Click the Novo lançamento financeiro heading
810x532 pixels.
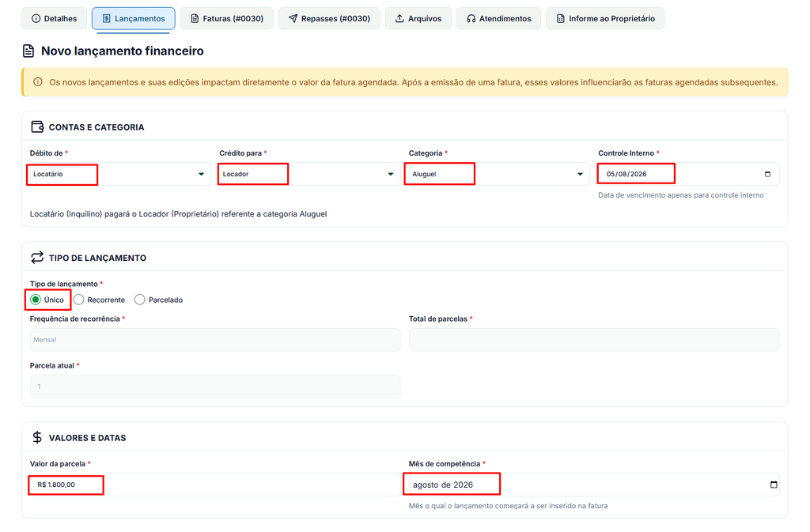coord(123,51)
